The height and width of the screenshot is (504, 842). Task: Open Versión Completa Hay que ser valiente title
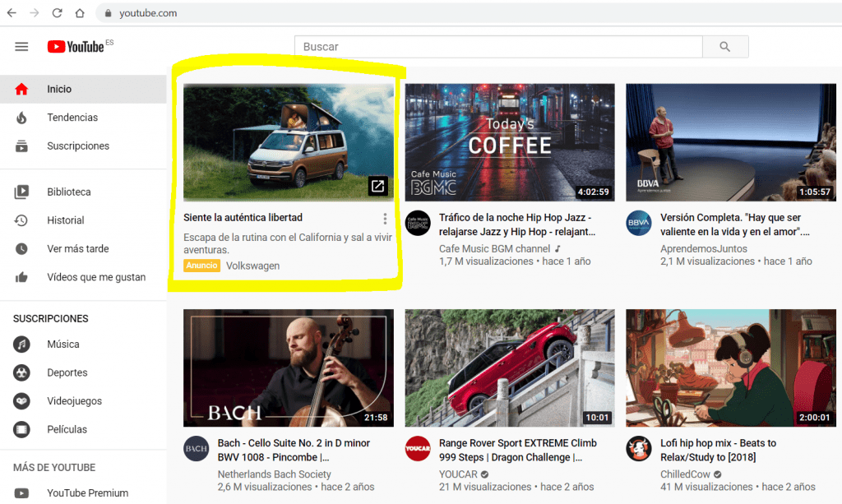tap(734, 224)
